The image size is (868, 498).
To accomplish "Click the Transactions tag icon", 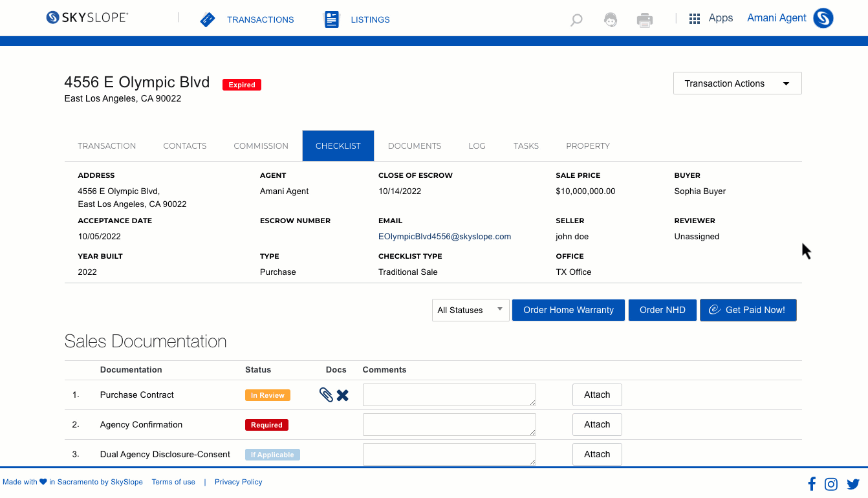I will click(x=208, y=19).
